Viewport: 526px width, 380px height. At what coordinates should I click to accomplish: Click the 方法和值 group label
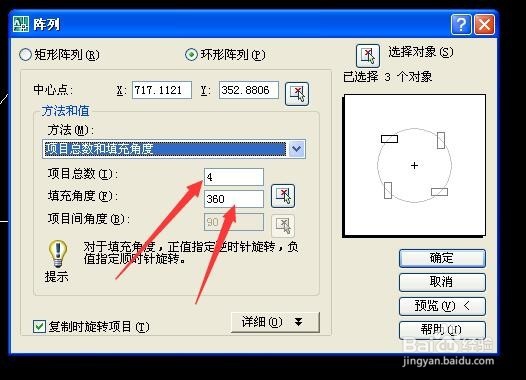[65, 111]
